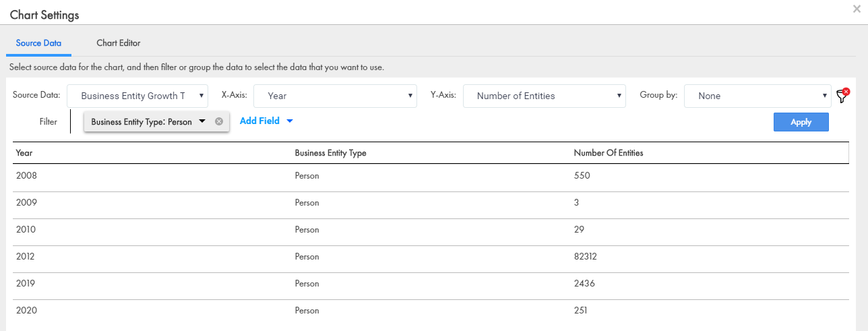Click the 2436 value in table
868x331 pixels.
point(584,284)
